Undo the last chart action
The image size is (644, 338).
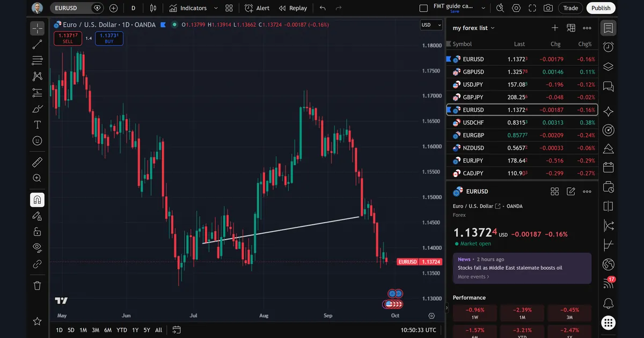click(323, 8)
